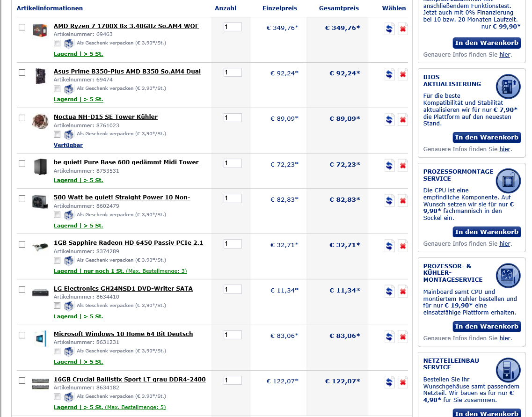Click the update icon for 500 Watt Straight Power

coord(389,200)
